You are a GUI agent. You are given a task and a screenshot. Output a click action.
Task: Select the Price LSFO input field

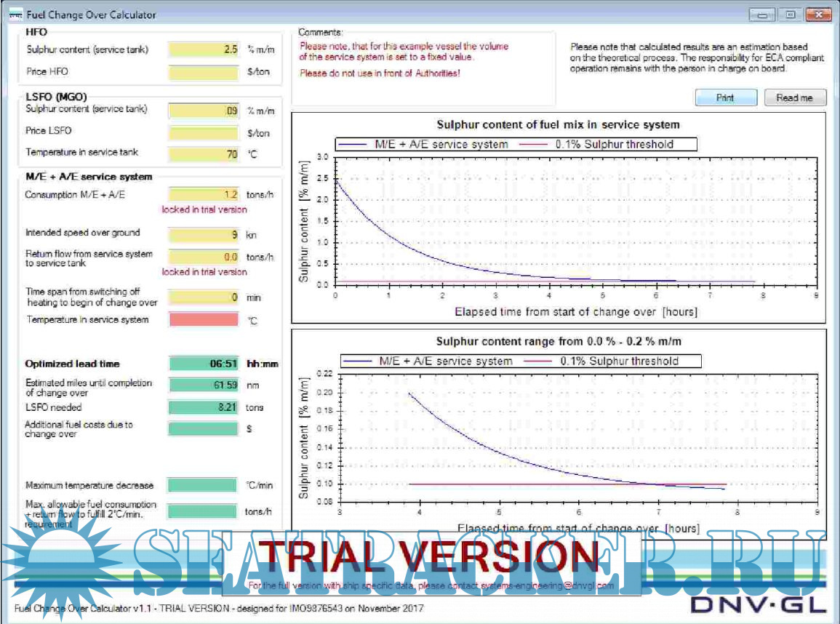[x=203, y=133]
